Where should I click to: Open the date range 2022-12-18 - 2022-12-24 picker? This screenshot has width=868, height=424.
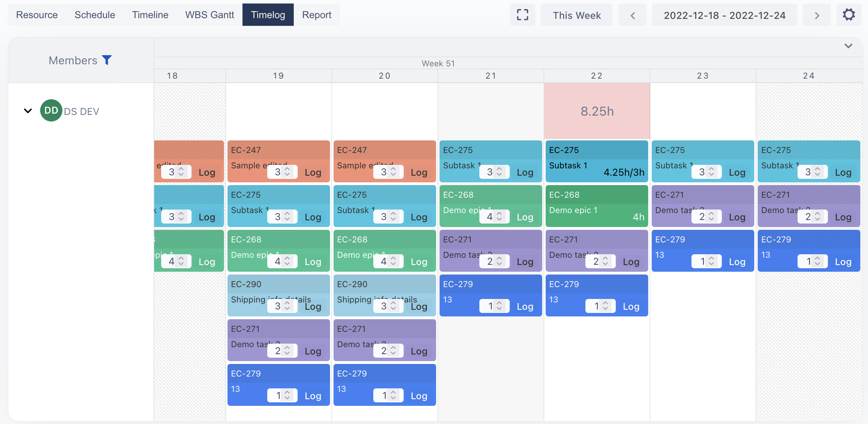[724, 15]
